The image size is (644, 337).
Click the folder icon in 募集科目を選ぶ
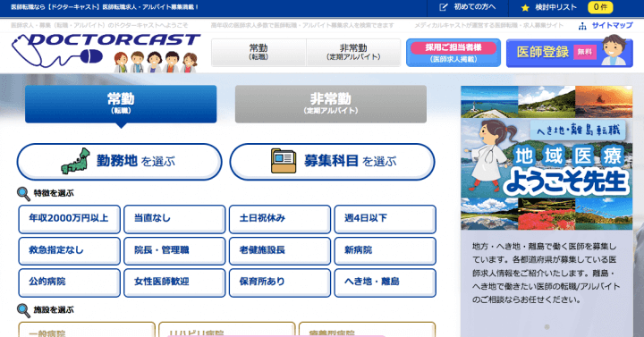[284, 161]
